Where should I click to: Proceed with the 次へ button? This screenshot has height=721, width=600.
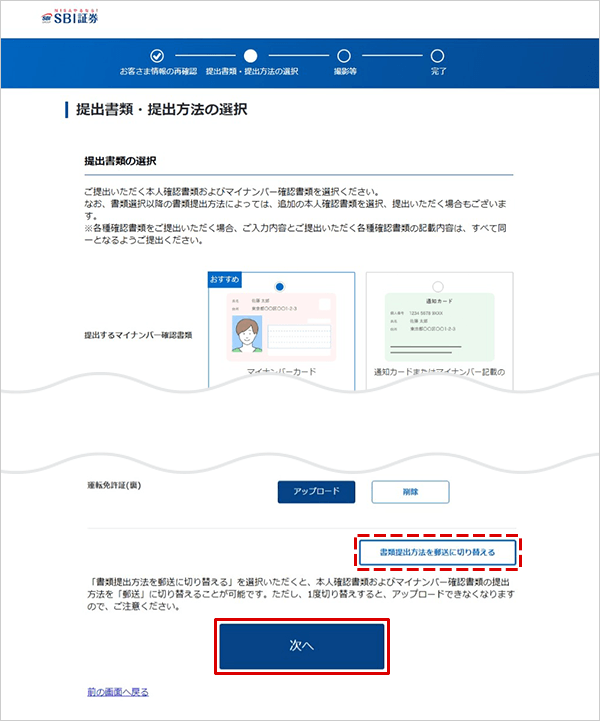(301, 645)
